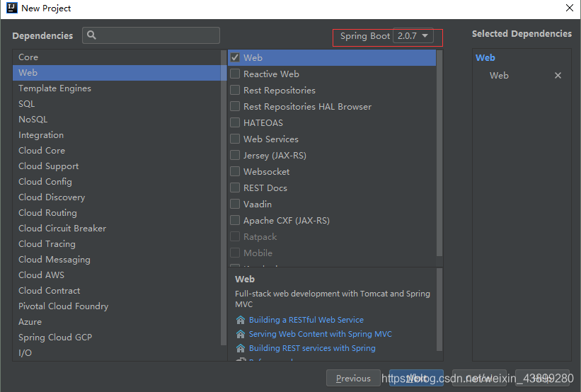Click the grayed-out Mobile dependency

(x=258, y=253)
